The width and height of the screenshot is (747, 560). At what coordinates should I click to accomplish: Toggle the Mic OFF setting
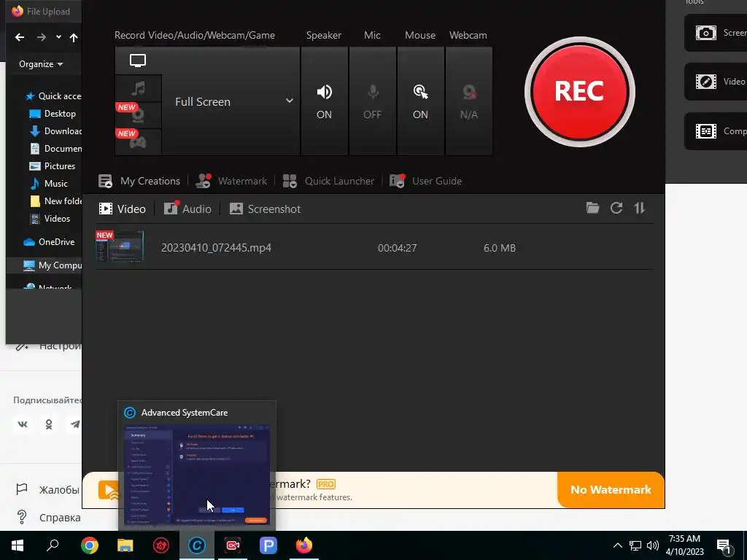point(373,101)
